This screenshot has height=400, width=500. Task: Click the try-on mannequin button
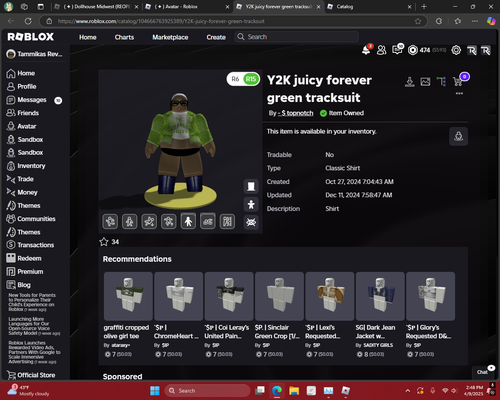click(458, 136)
